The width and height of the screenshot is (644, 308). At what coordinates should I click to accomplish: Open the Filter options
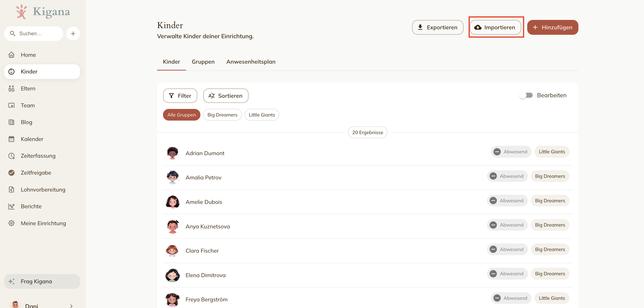(180, 96)
